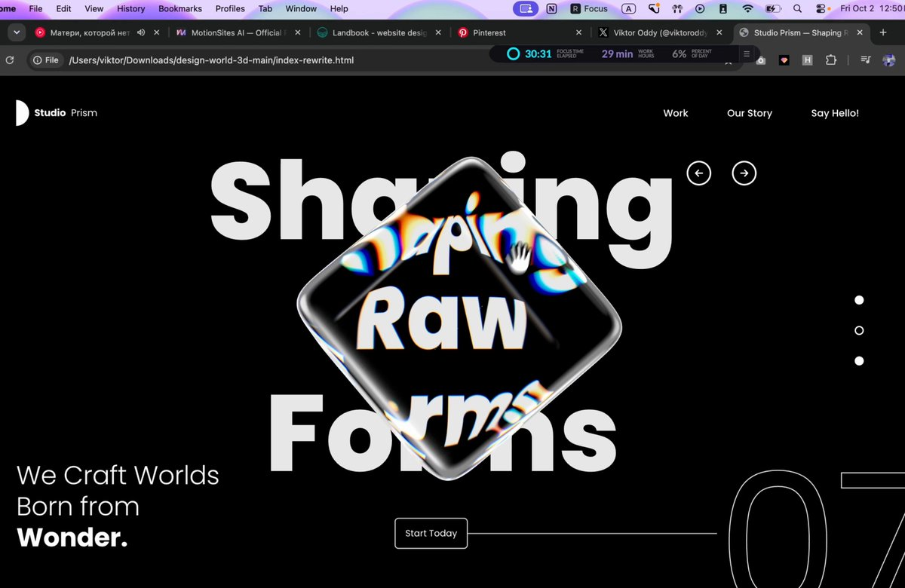Reload the page with refresh icon
The height and width of the screenshot is (588, 905).
[x=9, y=60]
